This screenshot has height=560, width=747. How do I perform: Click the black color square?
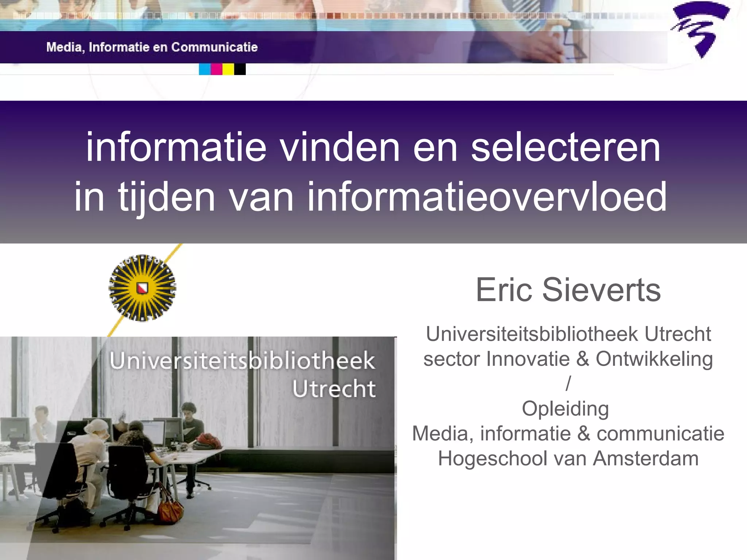click(x=240, y=69)
